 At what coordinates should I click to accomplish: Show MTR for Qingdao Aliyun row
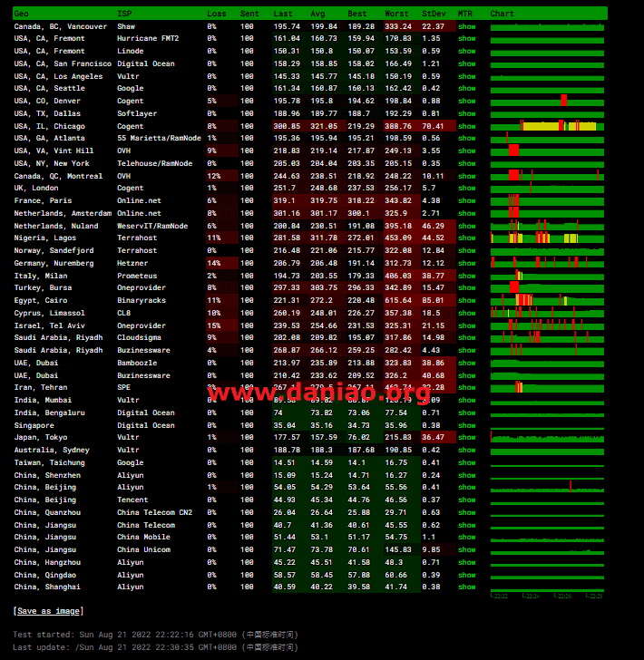pyautogui.click(x=467, y=575)
